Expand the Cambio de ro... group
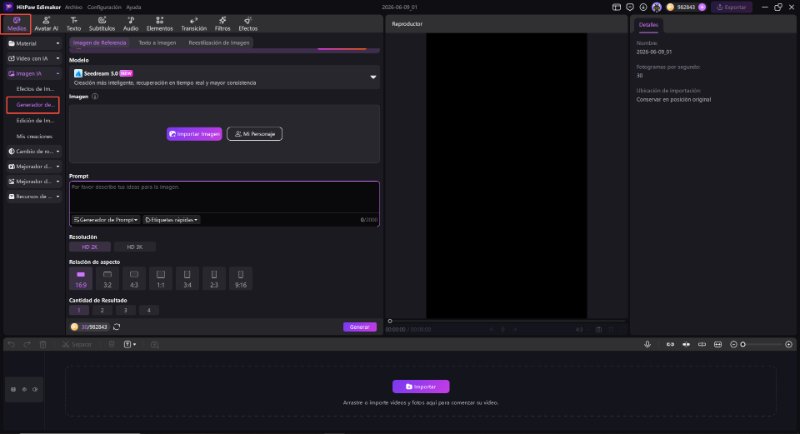 click(34, 151)
